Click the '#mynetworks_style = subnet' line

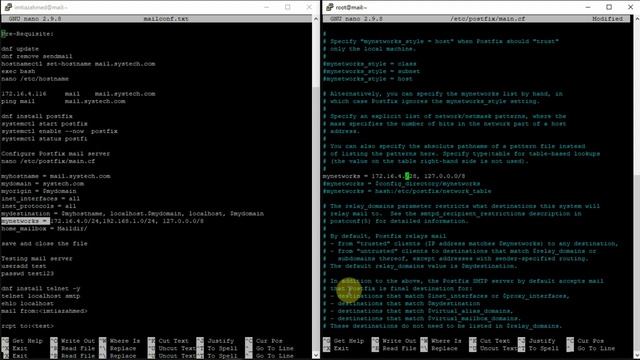point(371,71)
